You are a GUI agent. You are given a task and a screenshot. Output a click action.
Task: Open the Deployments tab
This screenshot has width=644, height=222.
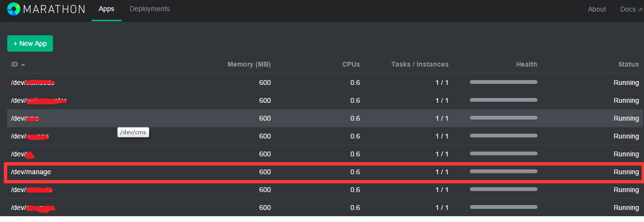pos(149,9)
